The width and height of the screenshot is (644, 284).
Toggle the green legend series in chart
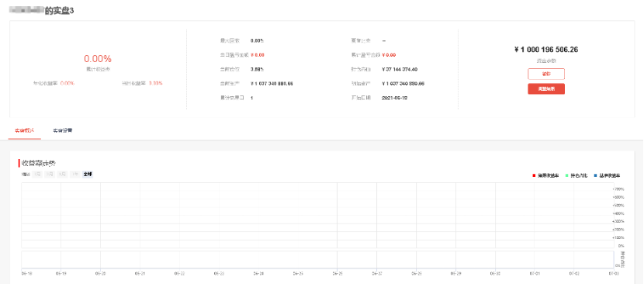point(576,175)
